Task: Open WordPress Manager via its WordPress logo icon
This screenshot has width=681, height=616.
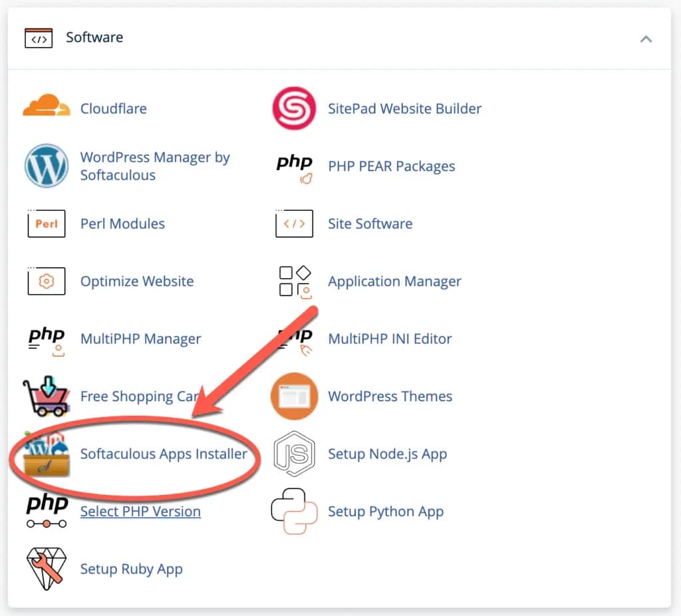Action: (x=45, y=166)
